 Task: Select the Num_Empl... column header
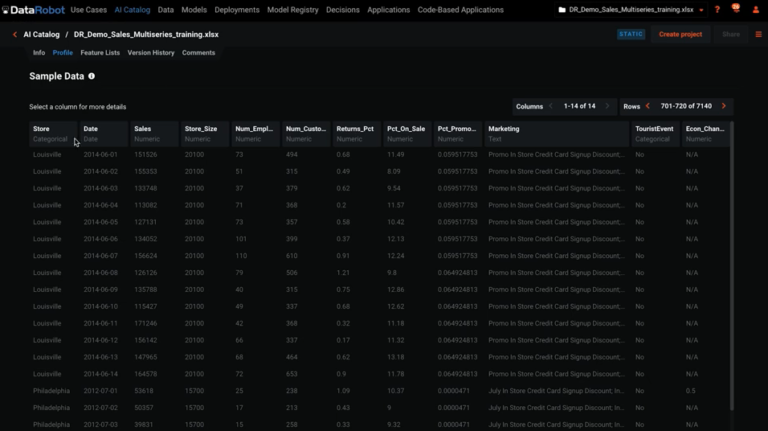[256, 134]
